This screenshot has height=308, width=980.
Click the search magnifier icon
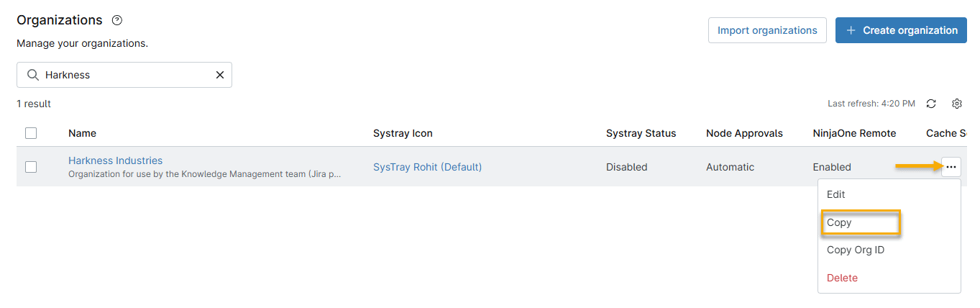32,75
